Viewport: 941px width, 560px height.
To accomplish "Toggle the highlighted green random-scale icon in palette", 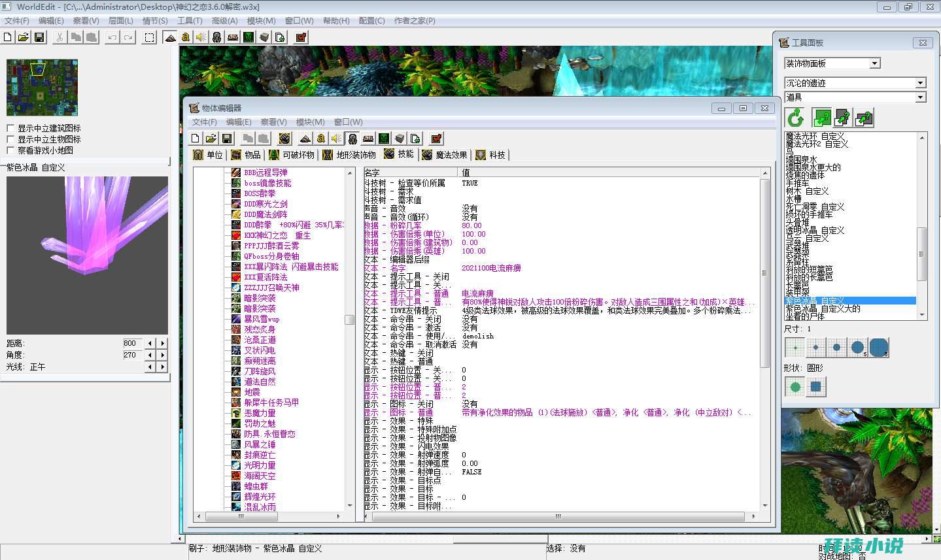I will 821,118.
